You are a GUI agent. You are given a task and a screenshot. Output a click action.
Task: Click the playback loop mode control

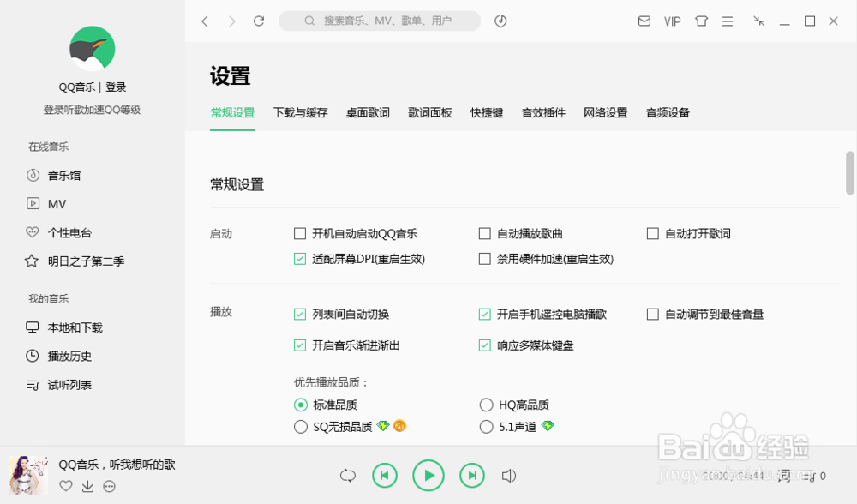click(347, 475)
